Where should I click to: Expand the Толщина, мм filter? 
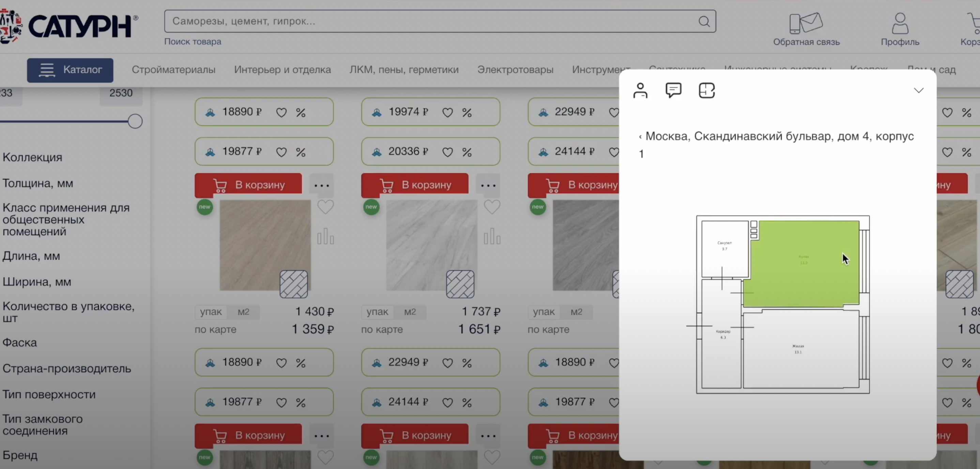point(38,183)
